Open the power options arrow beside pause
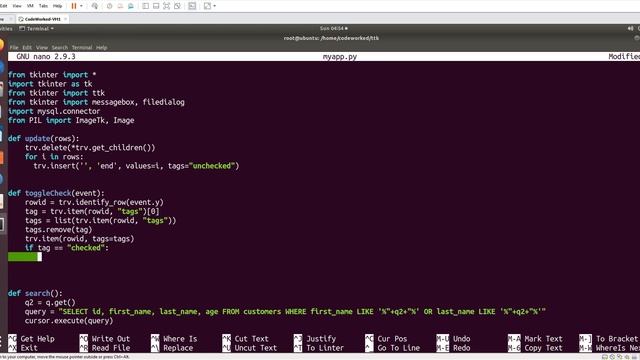Screen dimensions: 640x360 click(x=81, y=6)
